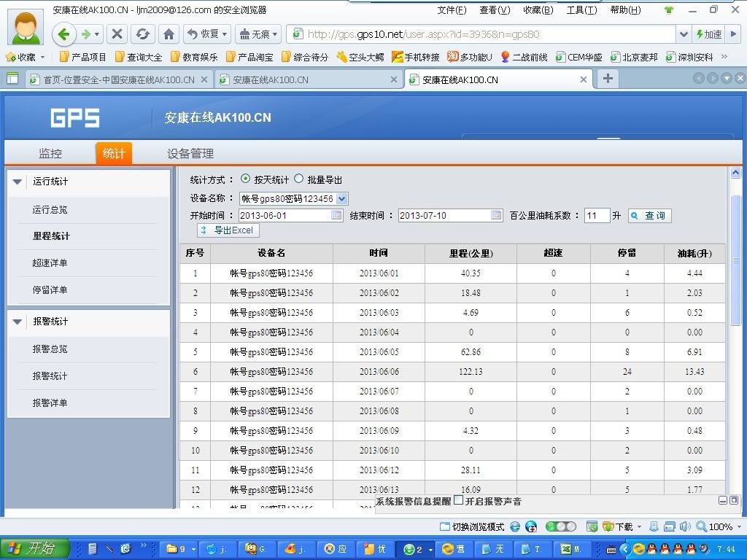
Task: Open 运行总览 in the sidebar
Action: point(50,209)
